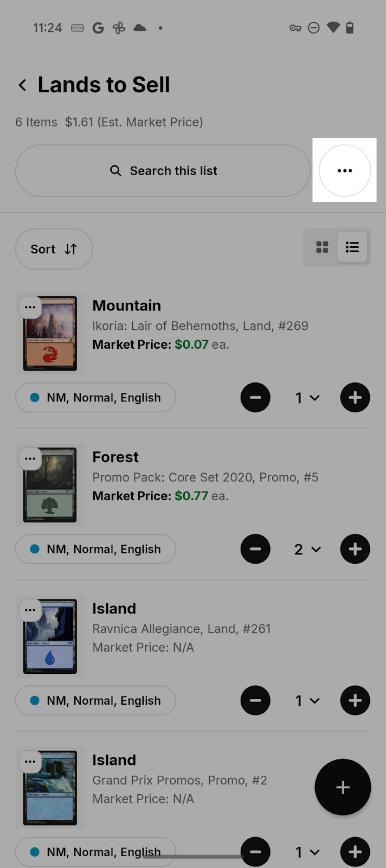Open the Forest quantity dropdown

(x=307, y=549)
